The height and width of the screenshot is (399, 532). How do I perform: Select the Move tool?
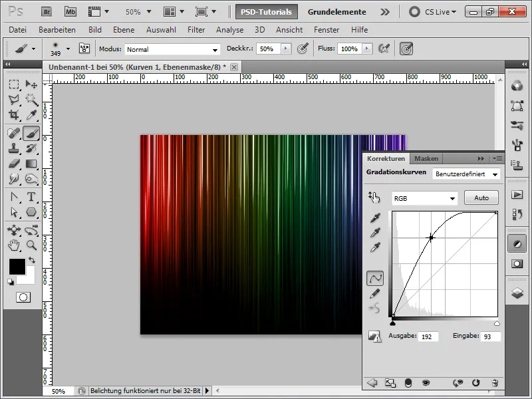(31, 84)
